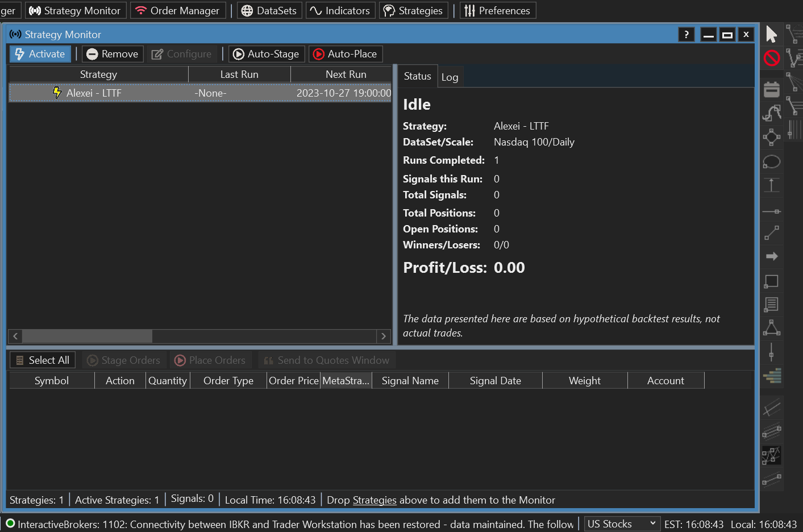Click the Remove strategy button
The image size is (803, 532).
(x=113, y=54)
